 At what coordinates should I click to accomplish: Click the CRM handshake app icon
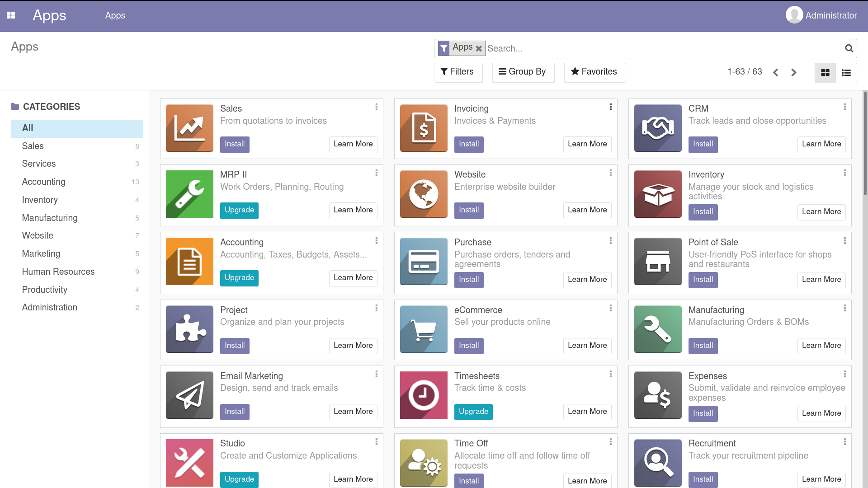pos(658,128)
